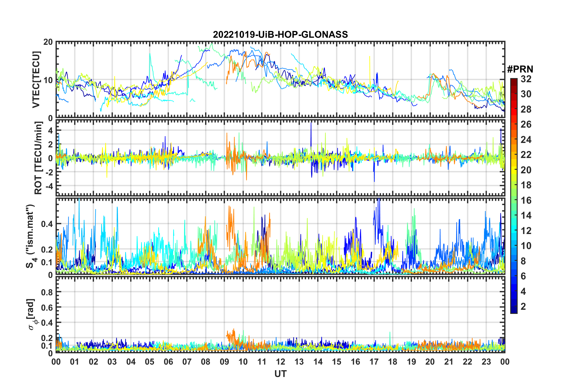Click the colorbar tick label 4
This screenshot has width=561, height=392.
(523, 291)
